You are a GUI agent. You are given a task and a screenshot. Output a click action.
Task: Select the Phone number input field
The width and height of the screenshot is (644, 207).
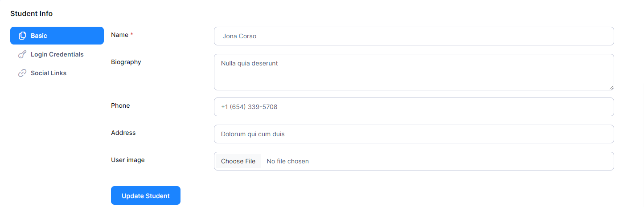414,107
